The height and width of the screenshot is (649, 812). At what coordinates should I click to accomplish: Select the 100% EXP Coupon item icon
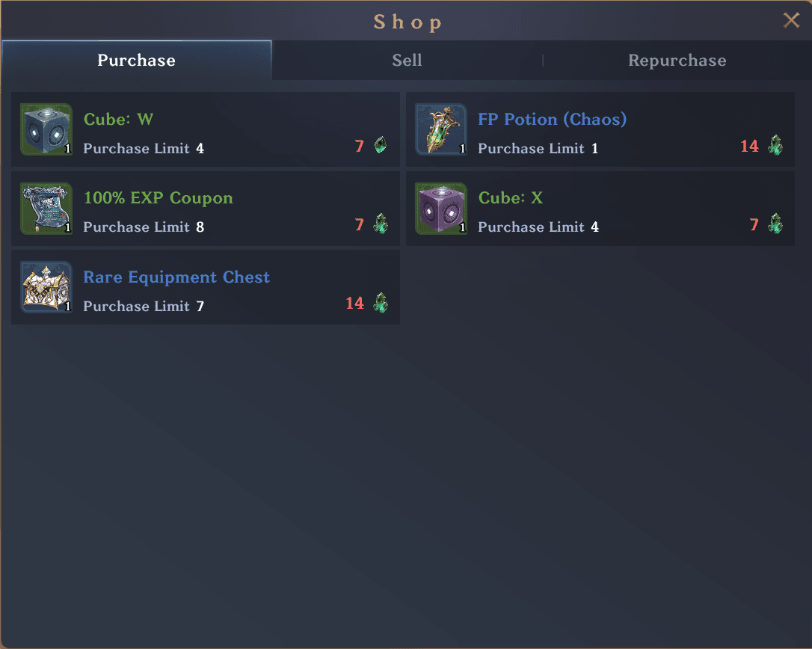(46, 206)
